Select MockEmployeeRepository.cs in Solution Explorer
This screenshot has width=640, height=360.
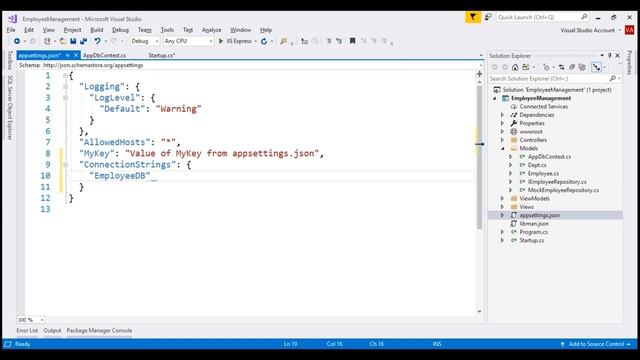point(563,190)
